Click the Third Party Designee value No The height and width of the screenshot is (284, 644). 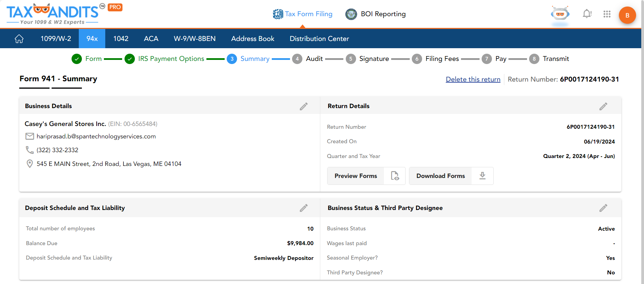coord(611,273)
